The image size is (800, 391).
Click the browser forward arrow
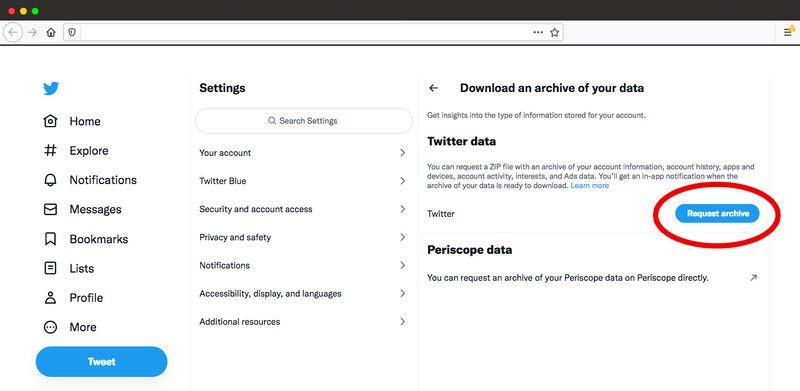32,33
